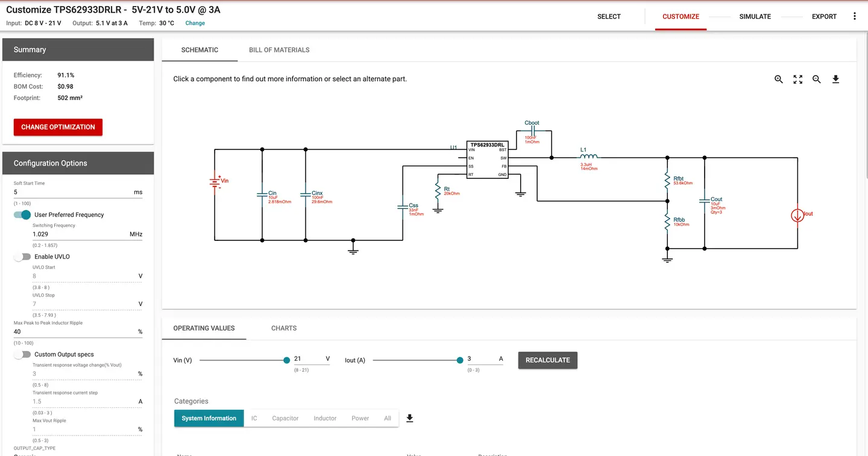Go to the Export step
This screenshot has width=868, height=456.
824,16
